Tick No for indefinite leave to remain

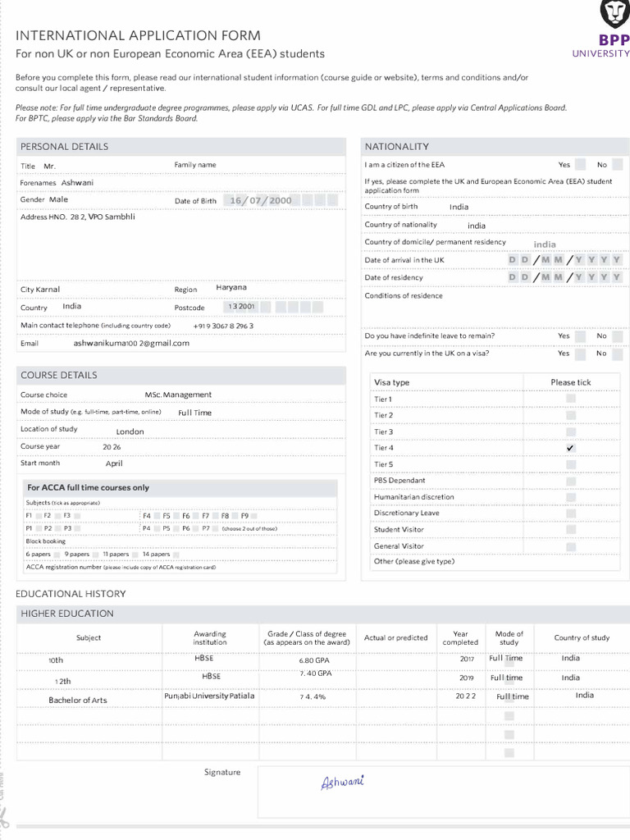[618, 336]
